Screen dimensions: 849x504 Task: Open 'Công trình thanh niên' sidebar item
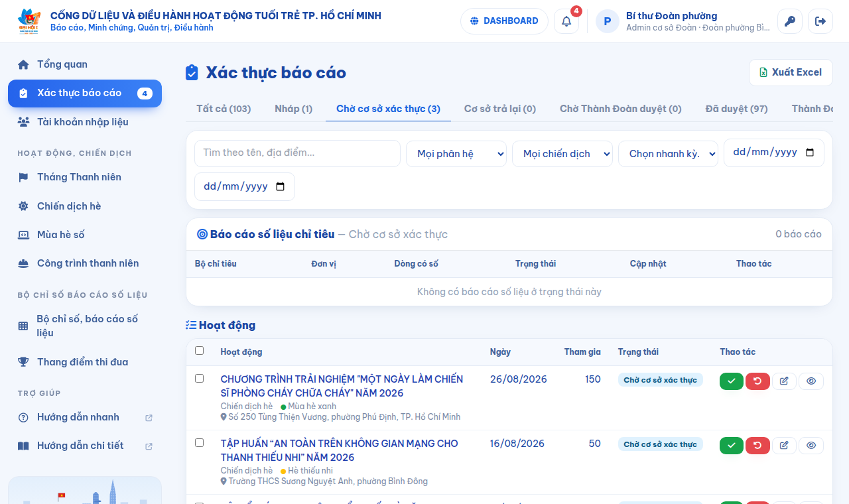point(85,263)
